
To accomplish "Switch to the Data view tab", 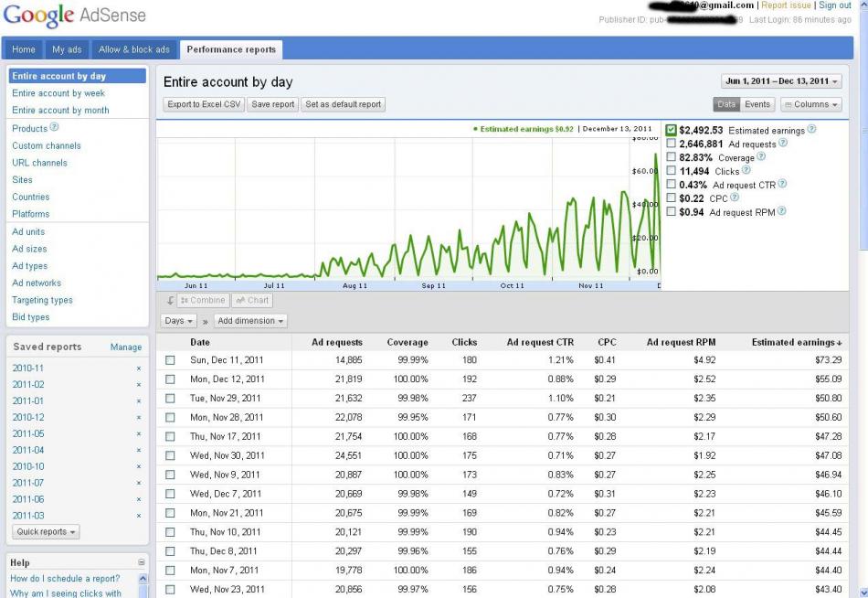I will coord(726,104).
